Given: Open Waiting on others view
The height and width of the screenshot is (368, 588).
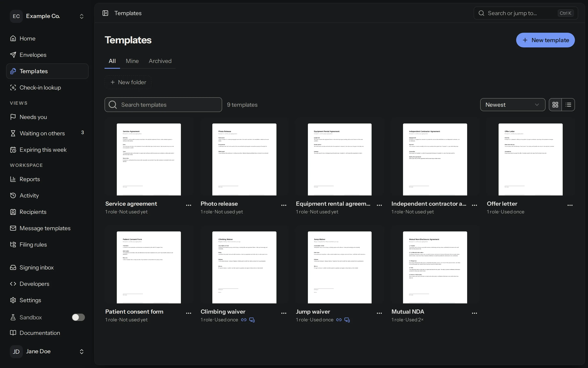Looking at the screenshot, I should point(47,133).
